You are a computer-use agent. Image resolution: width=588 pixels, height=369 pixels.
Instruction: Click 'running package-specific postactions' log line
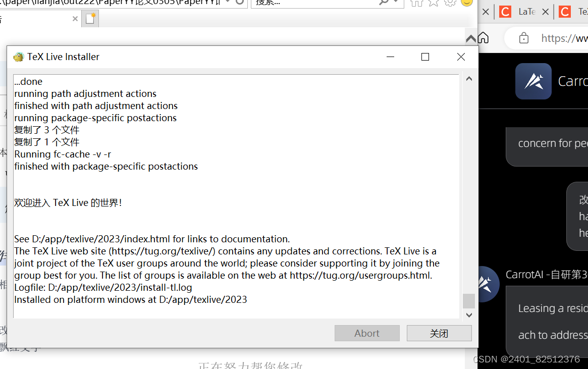95,118
